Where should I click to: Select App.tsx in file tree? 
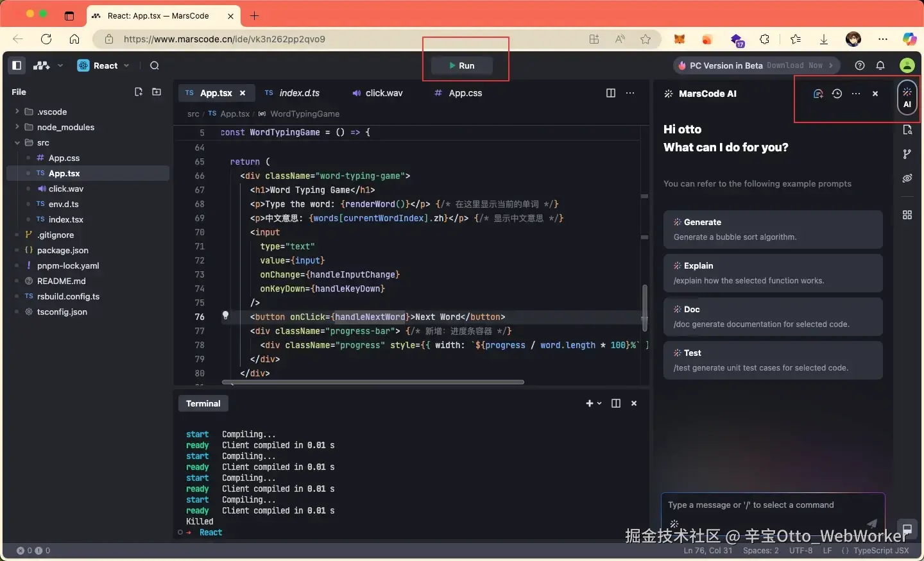tap(88, 173)
